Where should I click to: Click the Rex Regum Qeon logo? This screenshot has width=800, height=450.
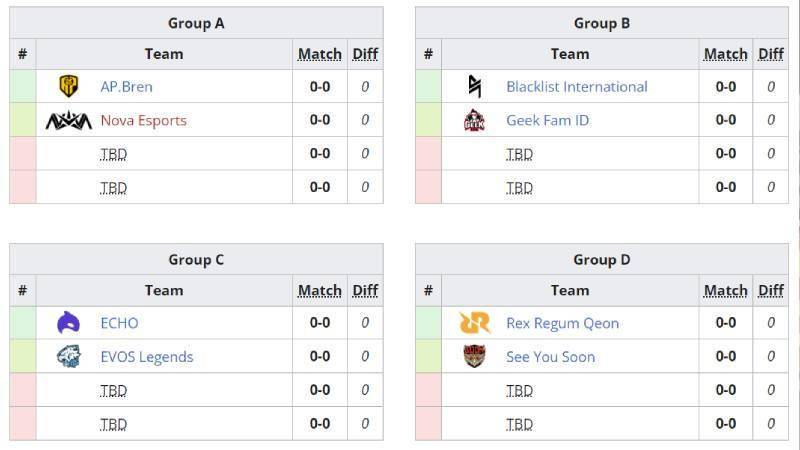[474, 322]
